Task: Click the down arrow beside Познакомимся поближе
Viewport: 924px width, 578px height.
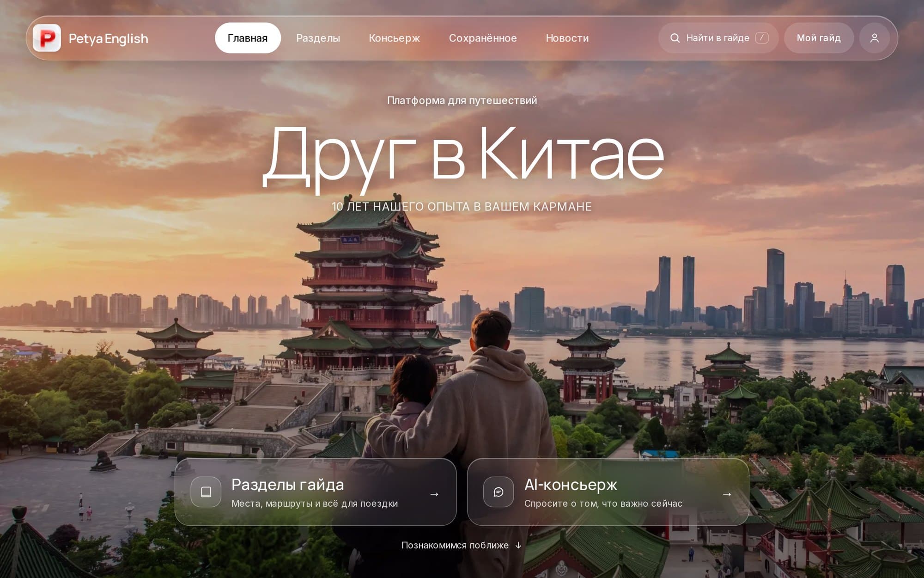Action: (518, 546)
